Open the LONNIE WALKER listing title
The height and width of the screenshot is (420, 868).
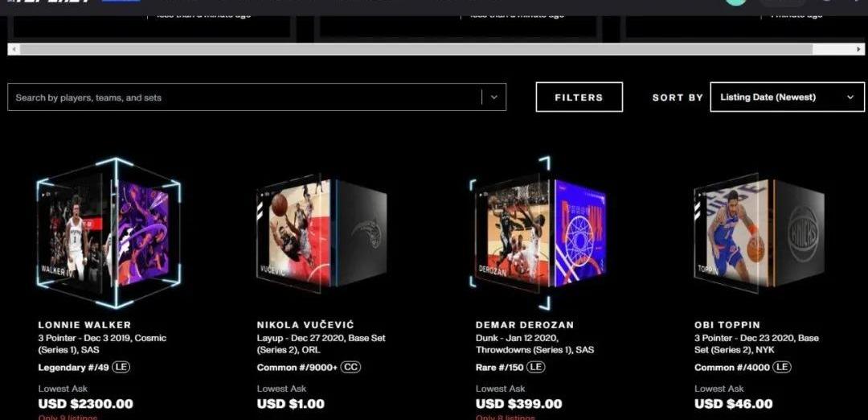(x=84, y=325)
